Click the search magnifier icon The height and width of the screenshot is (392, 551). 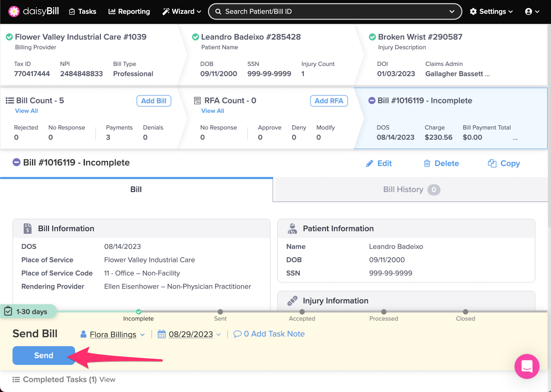[x=218, y=11]
